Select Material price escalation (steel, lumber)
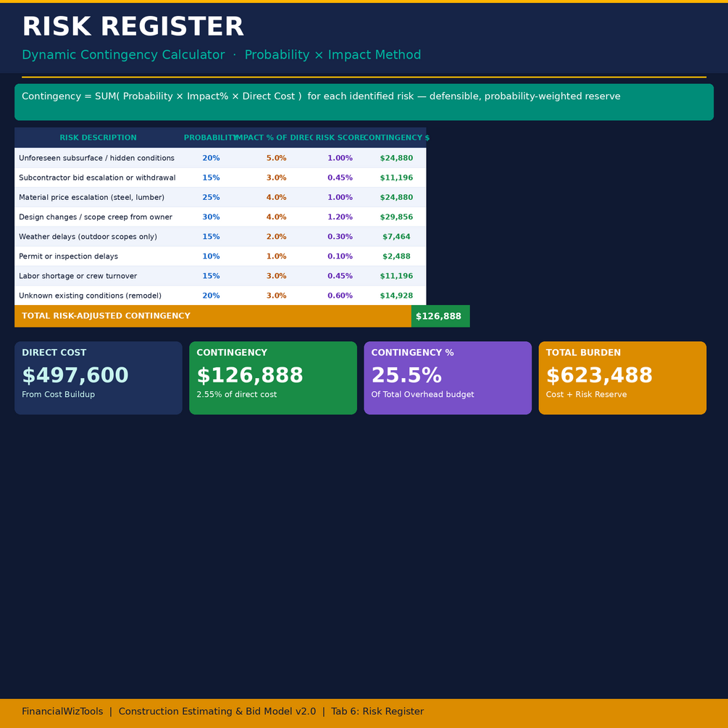Viewport: 728px width, 728px height. 91,197
